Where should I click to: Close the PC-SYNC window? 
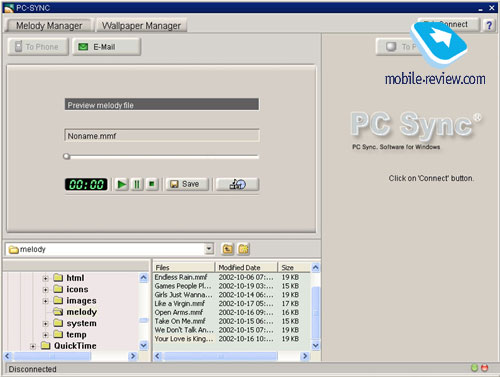pos(492,8)
